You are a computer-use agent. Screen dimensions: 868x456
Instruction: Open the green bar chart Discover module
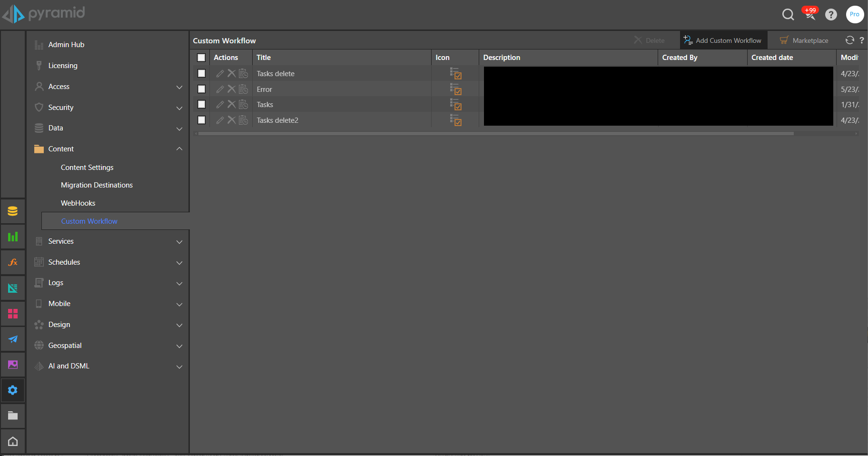click(13, 237)
